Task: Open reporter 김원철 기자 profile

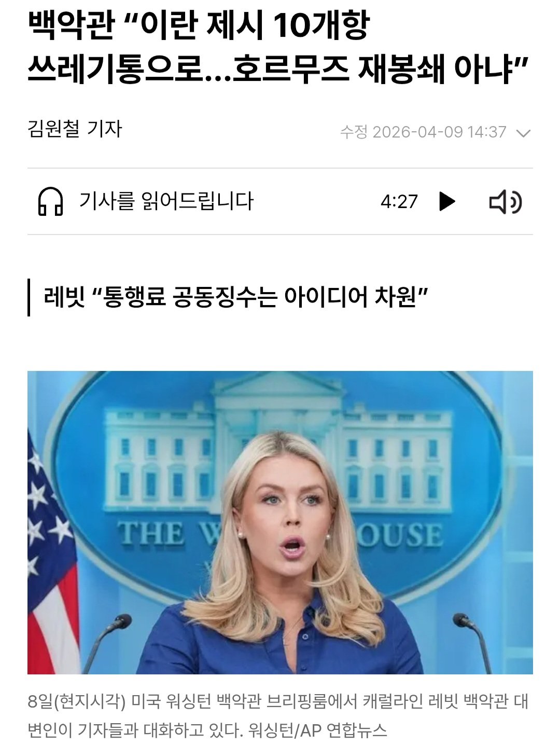Action: coord(75,129)
